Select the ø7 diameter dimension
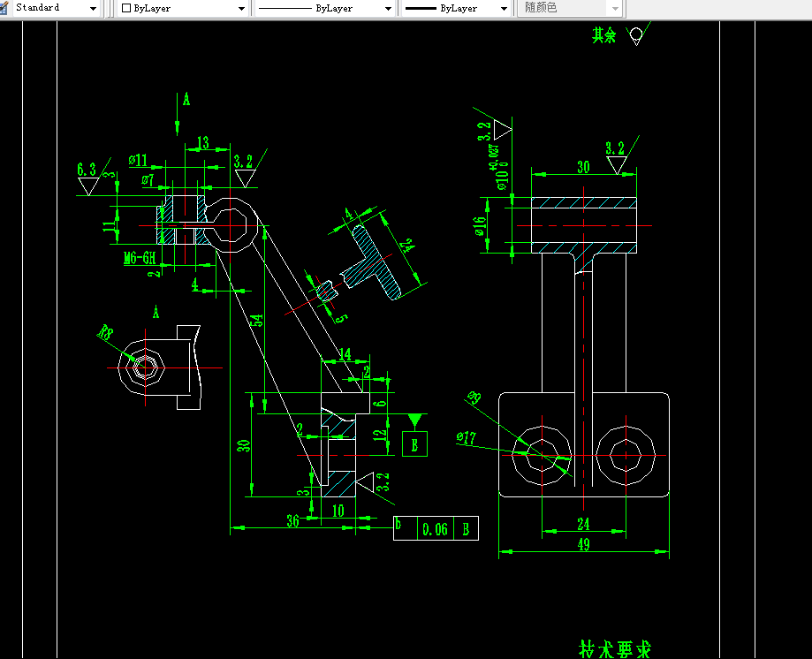 click(148, 179)
